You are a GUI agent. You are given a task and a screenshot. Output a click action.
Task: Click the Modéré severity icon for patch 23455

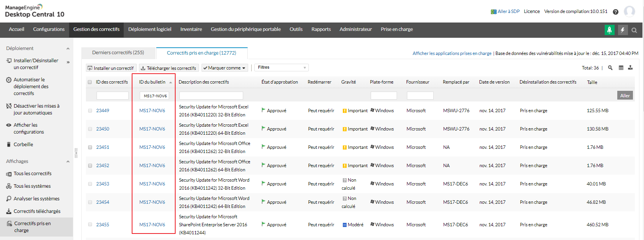(x=345, y=225)
